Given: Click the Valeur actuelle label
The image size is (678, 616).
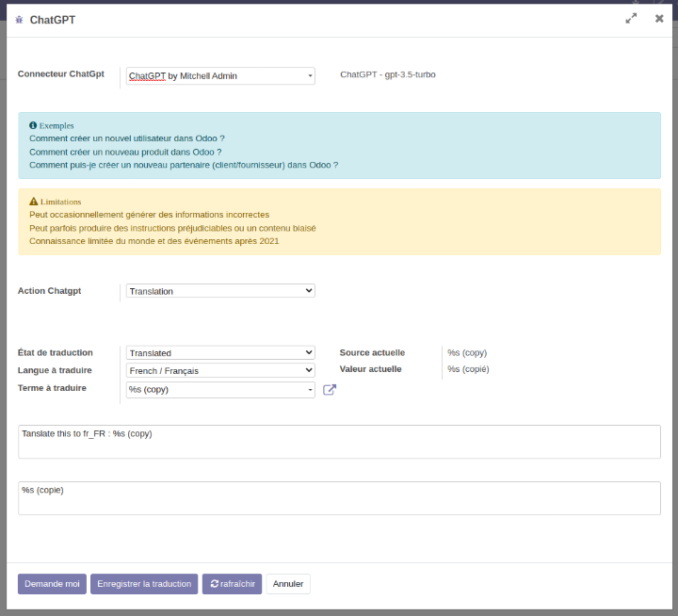Looking at the screenshot, I should click(371, 369).
